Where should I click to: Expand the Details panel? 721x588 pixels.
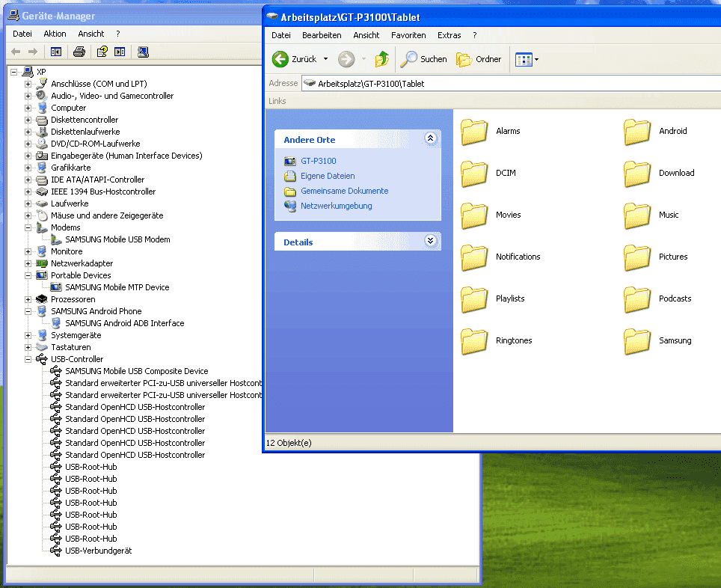(x=430, y=241)
